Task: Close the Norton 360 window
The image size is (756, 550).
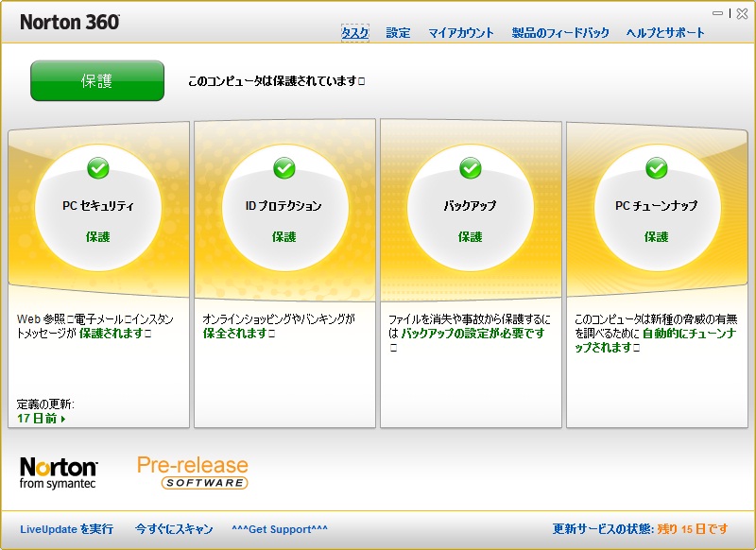Action: click(x=743, y=13)
